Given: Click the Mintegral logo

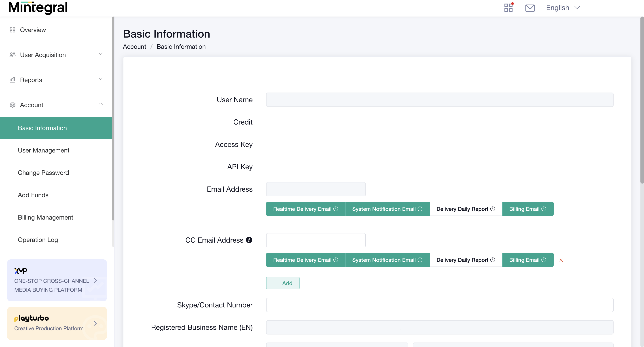Looking at the screenshot, I should [38, 8].
